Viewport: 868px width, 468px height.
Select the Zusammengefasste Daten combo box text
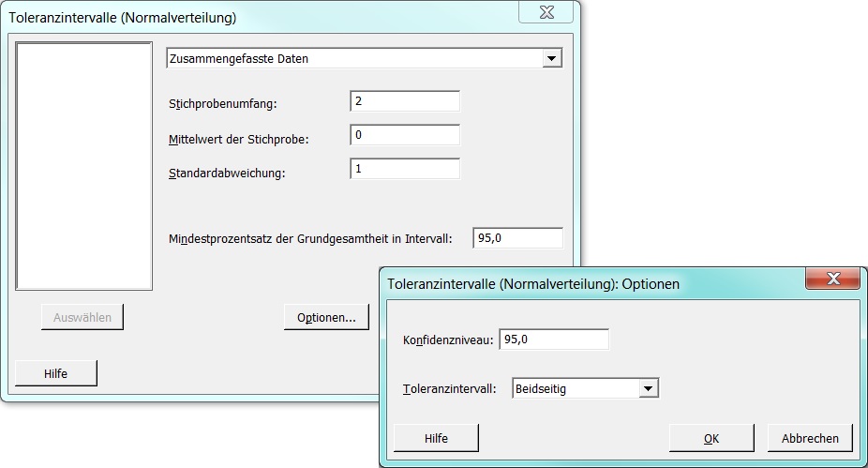coord(239,59)
